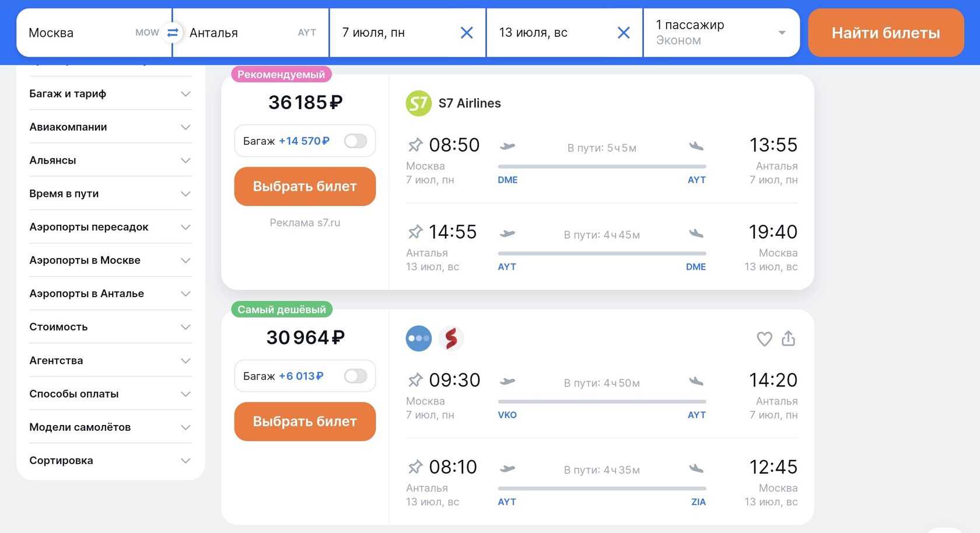Click takeoff plane icon on 08:50 flight
The width and height of the screenshot is (980, 533).
point(508,146)
